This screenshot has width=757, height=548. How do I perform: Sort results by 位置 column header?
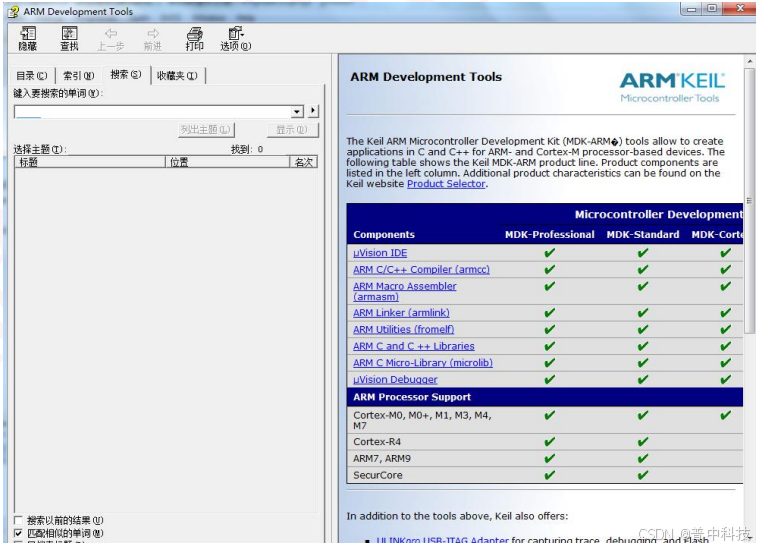pyautogui.click(x=227, y=162)
